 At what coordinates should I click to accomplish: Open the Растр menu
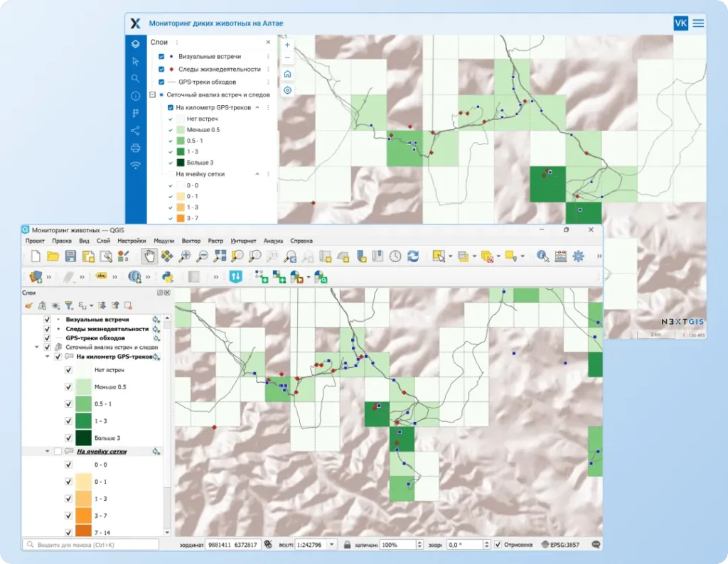[x=215, y=241]
